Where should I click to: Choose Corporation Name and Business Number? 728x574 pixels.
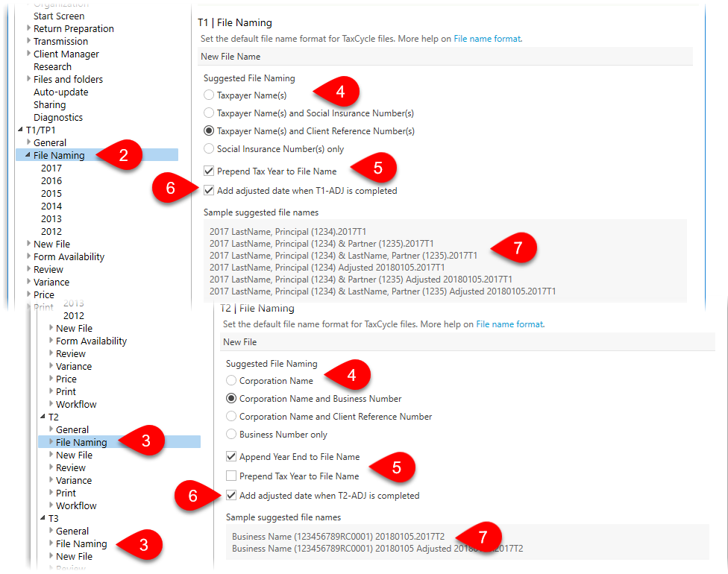231,398
